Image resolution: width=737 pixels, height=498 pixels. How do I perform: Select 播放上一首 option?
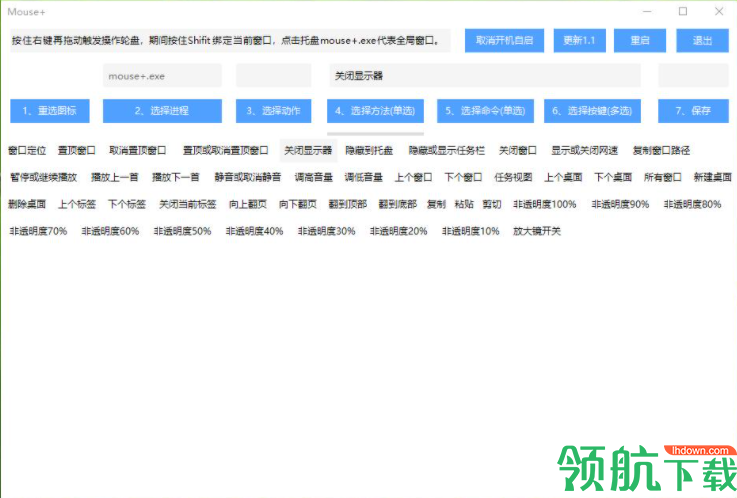tap(115, 177)
